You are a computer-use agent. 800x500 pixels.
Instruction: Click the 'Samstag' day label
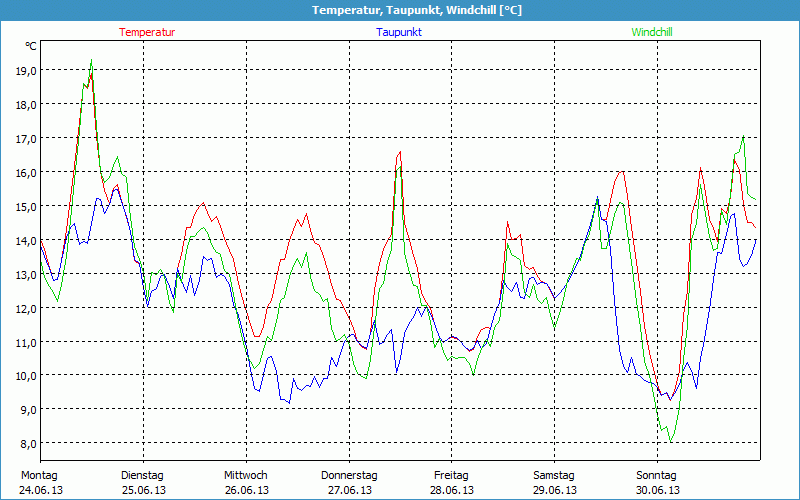(x=554, y=476)
